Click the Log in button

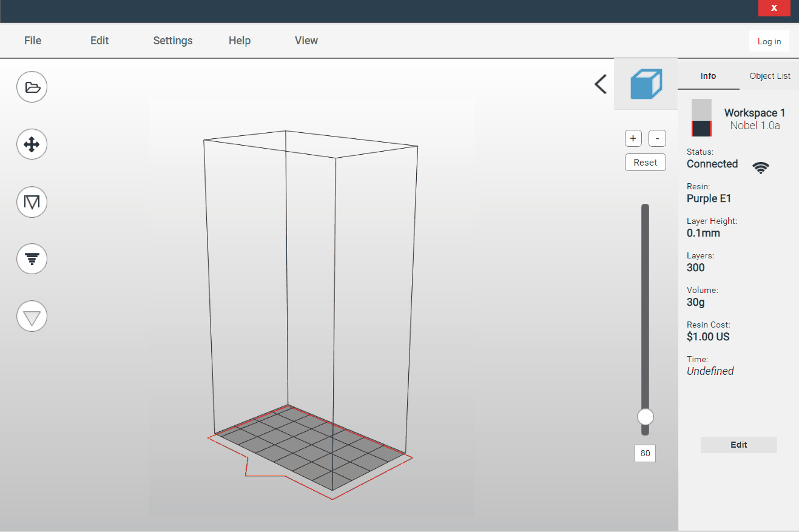click(769, 41)
